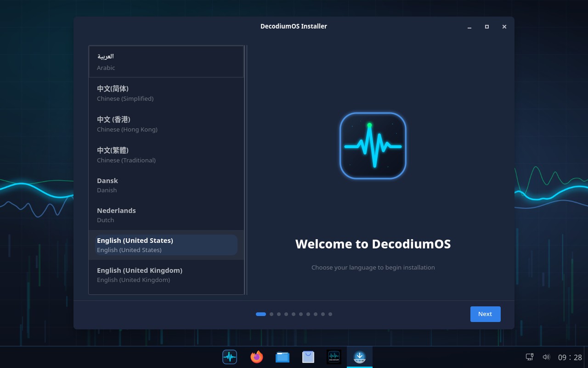Choose Chinese (Traditional) language
Image resolution: width=588 pixels, height=368 pixels.
click(x=166, y=155)
